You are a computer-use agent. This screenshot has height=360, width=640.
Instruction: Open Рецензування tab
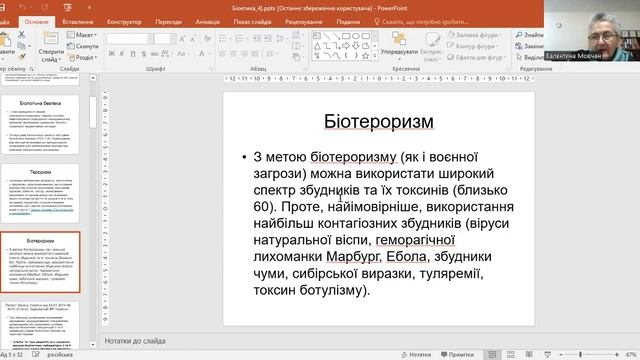coord(304,22)
